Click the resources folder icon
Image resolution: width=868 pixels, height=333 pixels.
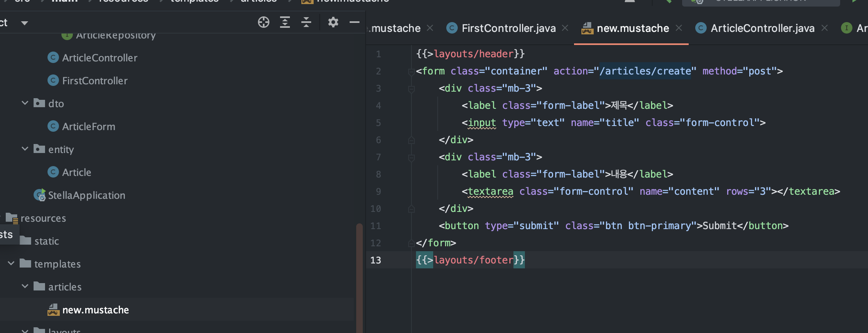coord(12,218)
